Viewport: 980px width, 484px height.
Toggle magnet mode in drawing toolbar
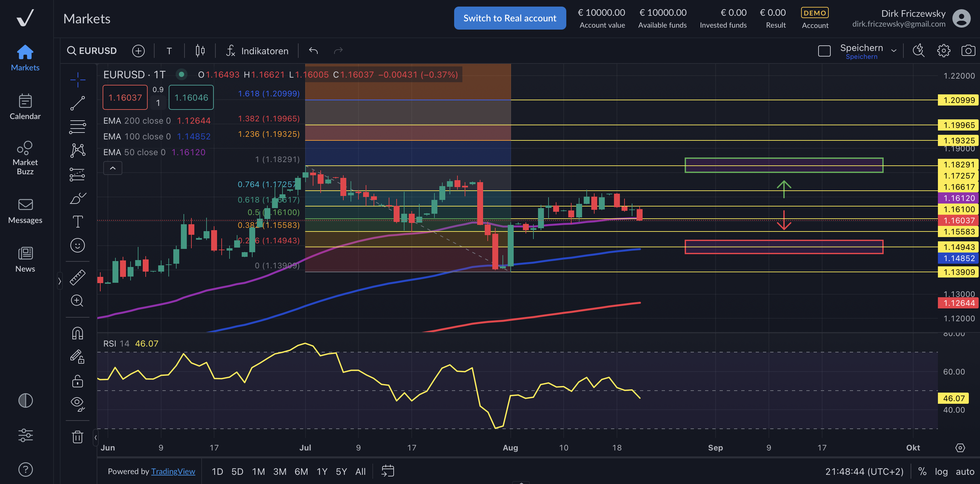point(78,333)
